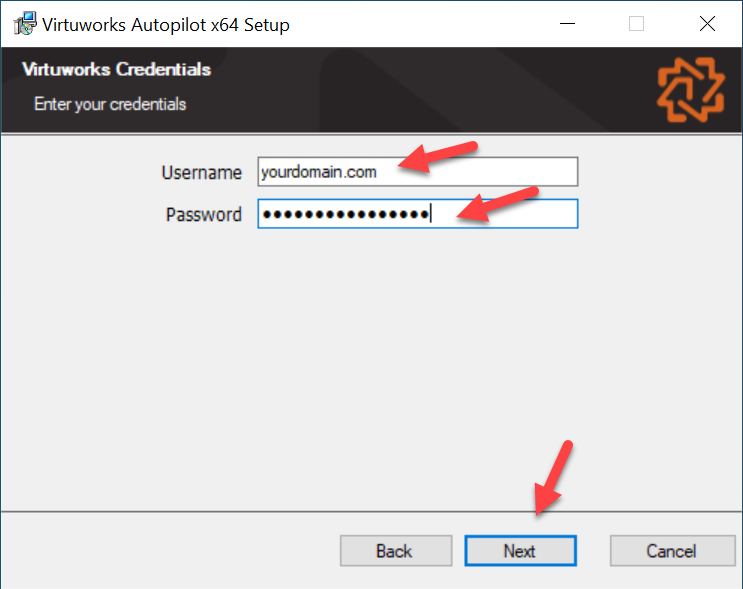Focus the Password input field
The image size is (743, 589).
[418, 214]
